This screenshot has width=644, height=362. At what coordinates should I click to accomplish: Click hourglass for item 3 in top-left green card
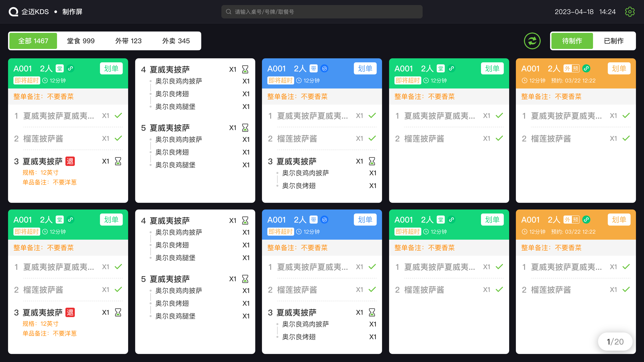click(118, 161)
